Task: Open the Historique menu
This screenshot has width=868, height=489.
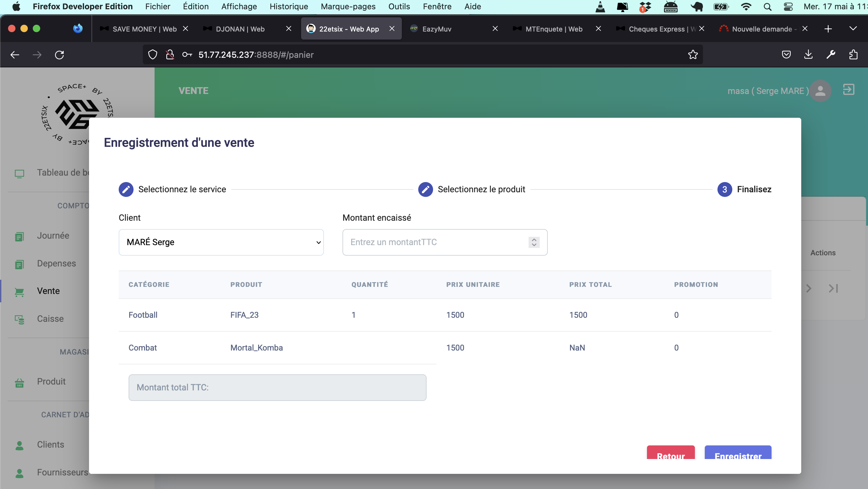Action: point(288,6)
